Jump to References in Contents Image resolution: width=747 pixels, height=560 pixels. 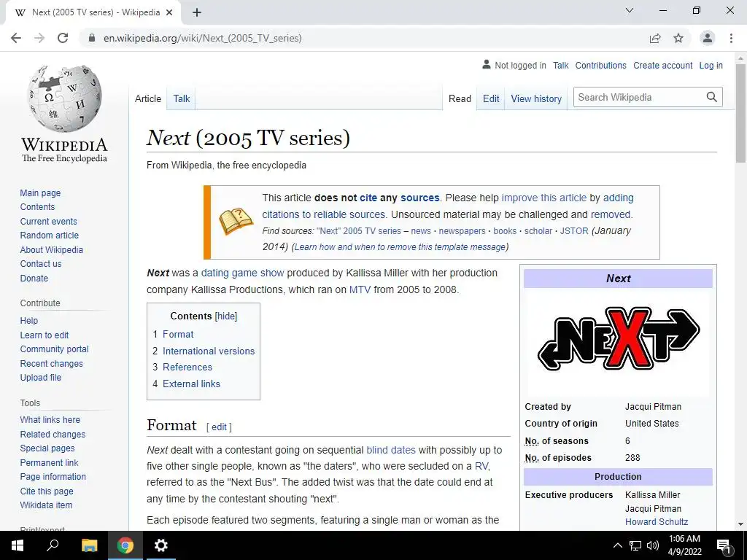(x=187, y=367)
